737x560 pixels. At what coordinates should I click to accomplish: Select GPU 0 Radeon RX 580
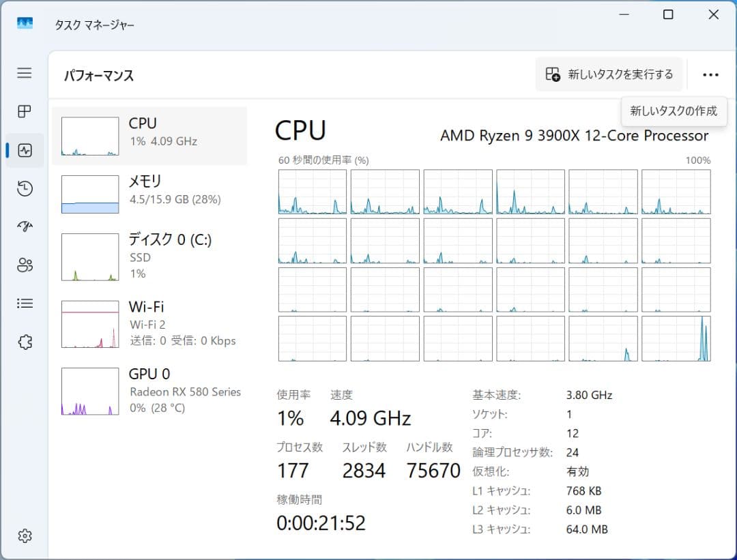(x=150, y=390)
